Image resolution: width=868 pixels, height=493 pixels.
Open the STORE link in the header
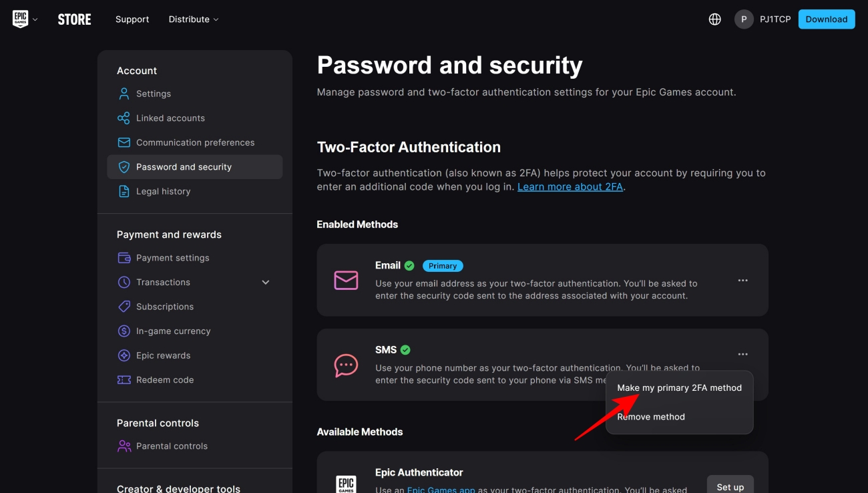click(x=74, y=19)
